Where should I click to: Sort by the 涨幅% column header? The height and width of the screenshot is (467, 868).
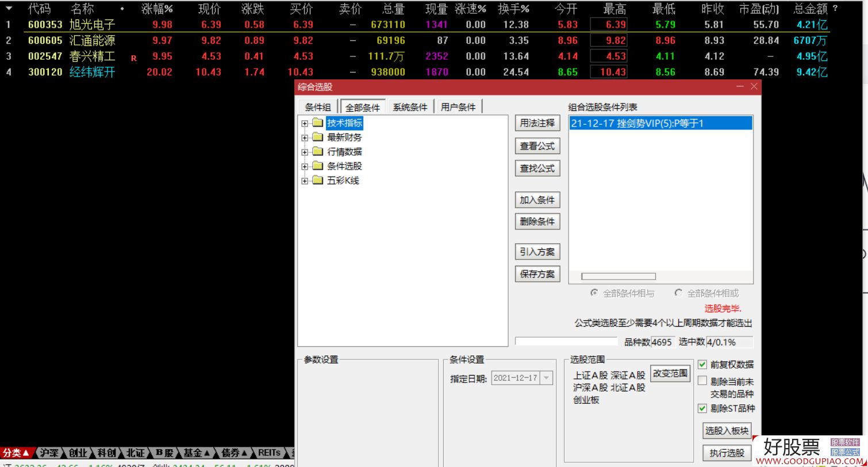pyautogui.click(x=157, y=9)
